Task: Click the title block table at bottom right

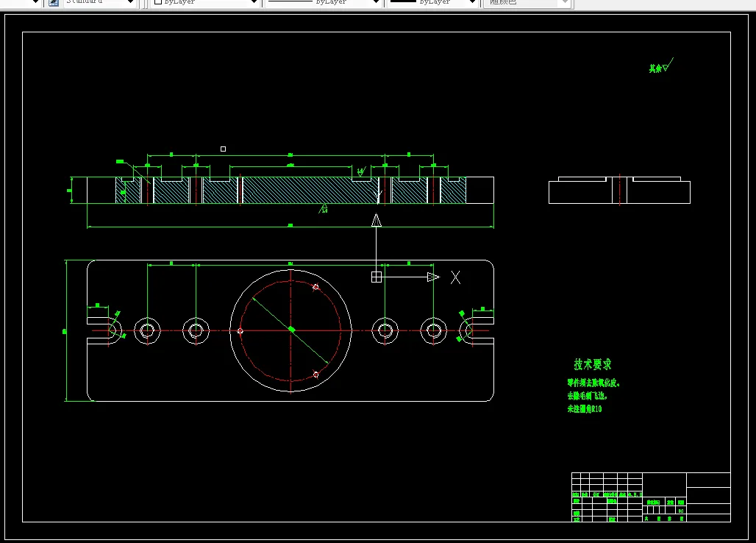Action: pos(651,497)
